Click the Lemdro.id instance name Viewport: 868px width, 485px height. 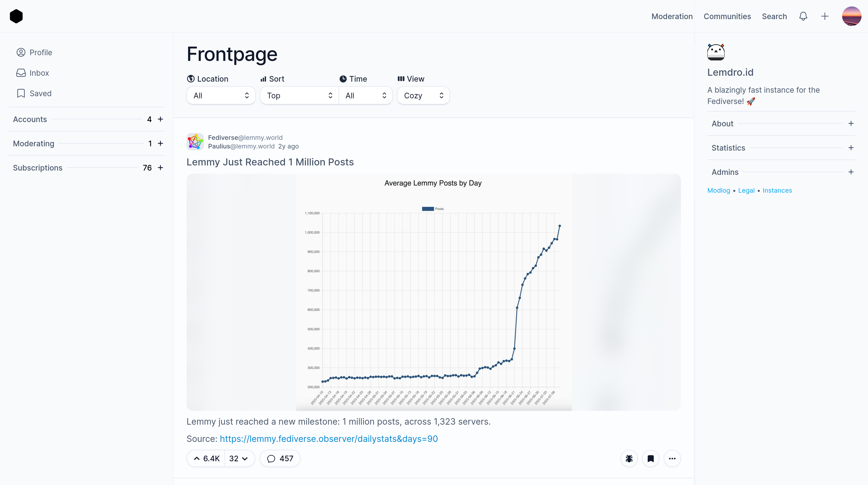click(730, 72)
